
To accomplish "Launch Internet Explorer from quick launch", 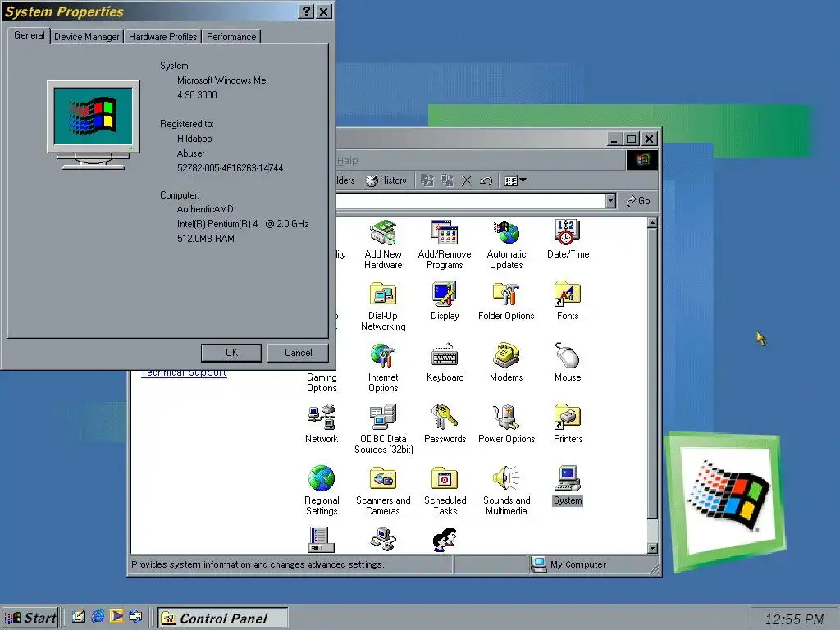I will point(98,617).
